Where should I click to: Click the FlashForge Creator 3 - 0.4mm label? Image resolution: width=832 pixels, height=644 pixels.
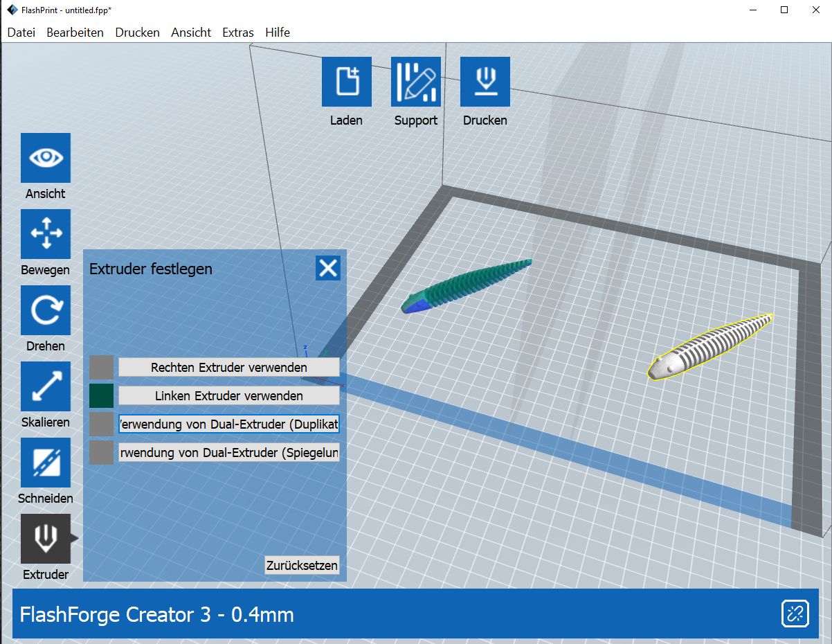pos(156,614)
